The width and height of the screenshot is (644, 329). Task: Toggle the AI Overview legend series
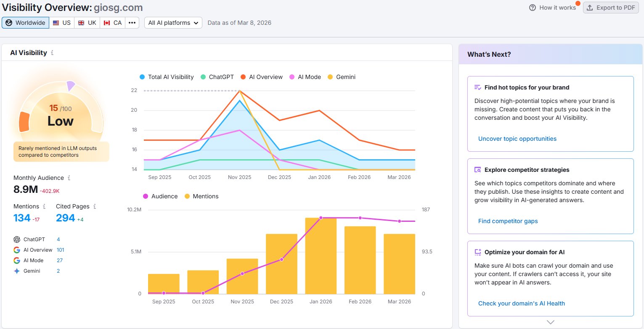tap(262, 77)
